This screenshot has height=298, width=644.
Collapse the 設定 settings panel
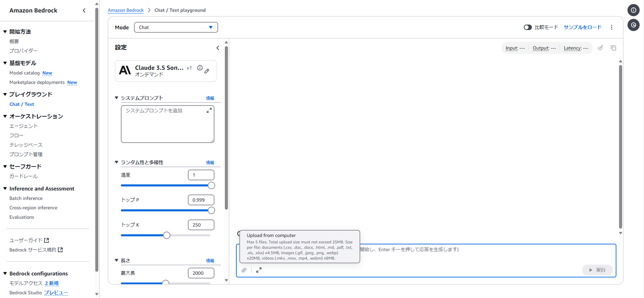[x=218, y=48]
